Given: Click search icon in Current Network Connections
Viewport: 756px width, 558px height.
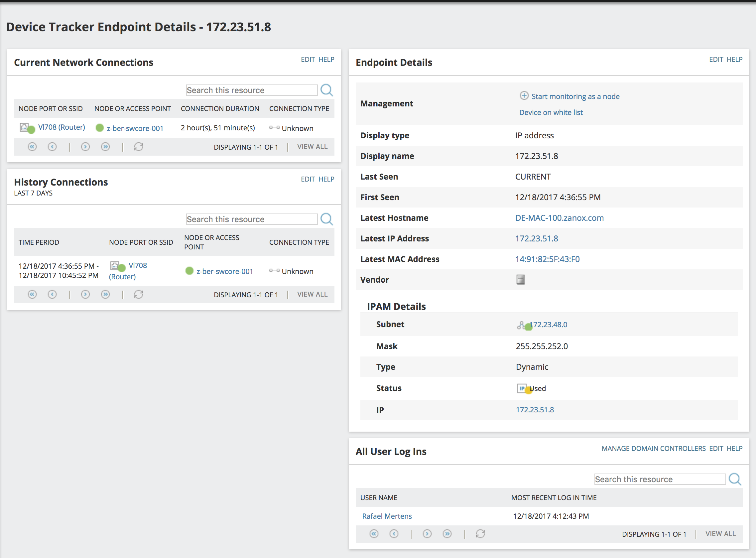Looking at the screenshot, I should [x=326, y=90].
